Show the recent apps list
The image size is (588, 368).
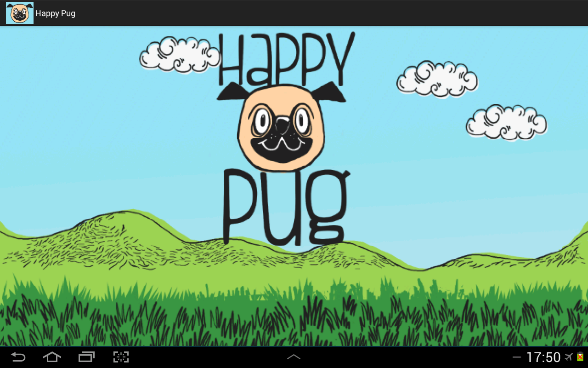pyautogui.click(x=86, y=357)
